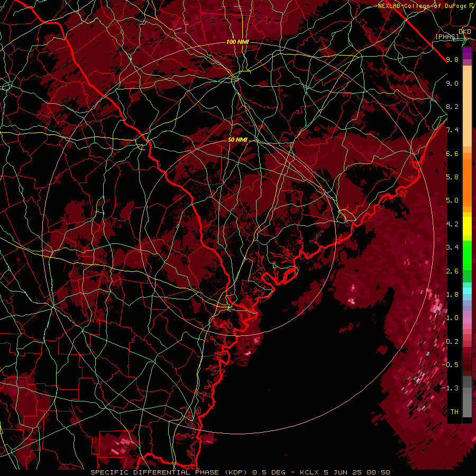Click the 1.0 value on the scale
Viewport: 476px width, 476px height.
point(452,317)
